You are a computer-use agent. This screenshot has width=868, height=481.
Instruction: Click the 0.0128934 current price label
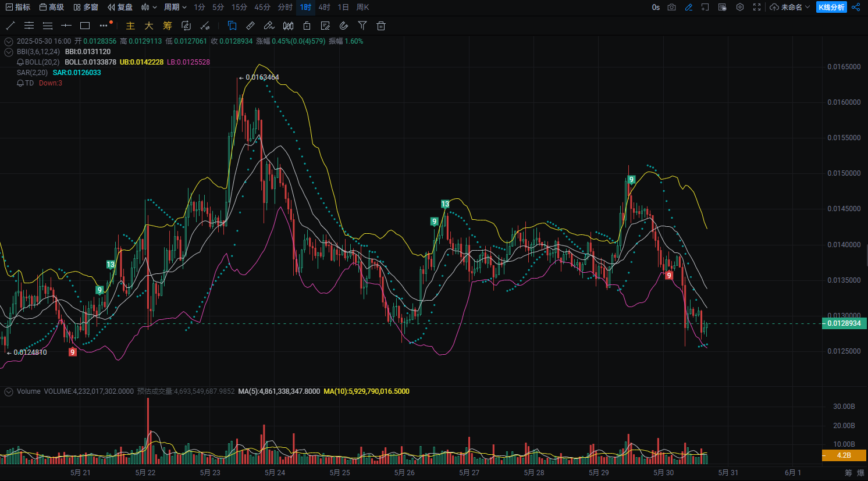(844, 323)
